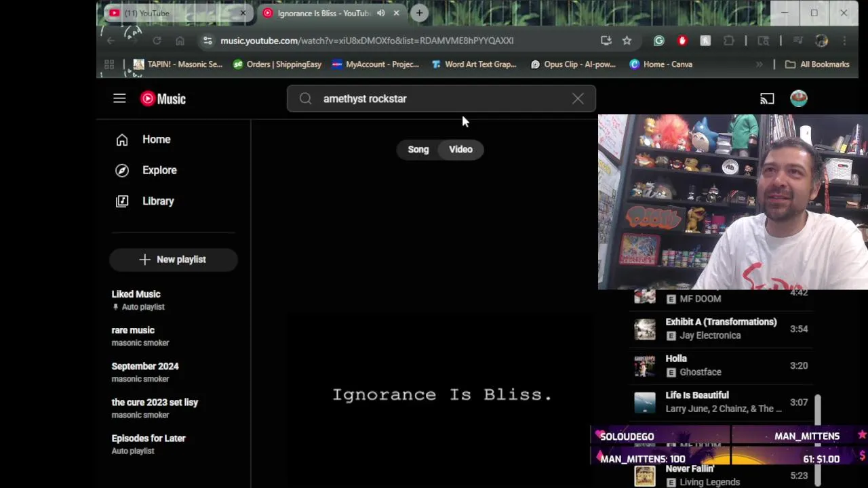Click the red extension icon
Image resolution: width=868 pixels, height=488 pixels.
click(682, 41)
